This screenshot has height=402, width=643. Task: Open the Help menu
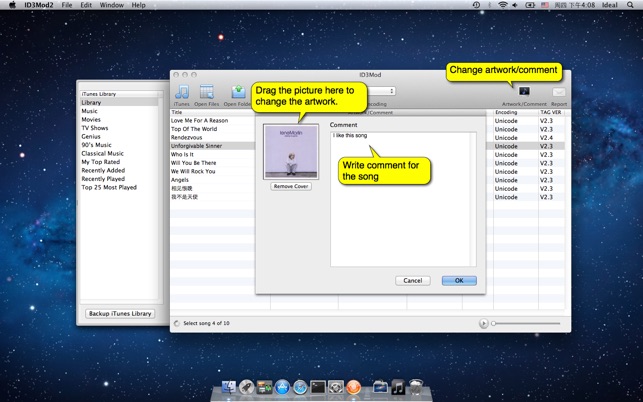coord(138,5)
